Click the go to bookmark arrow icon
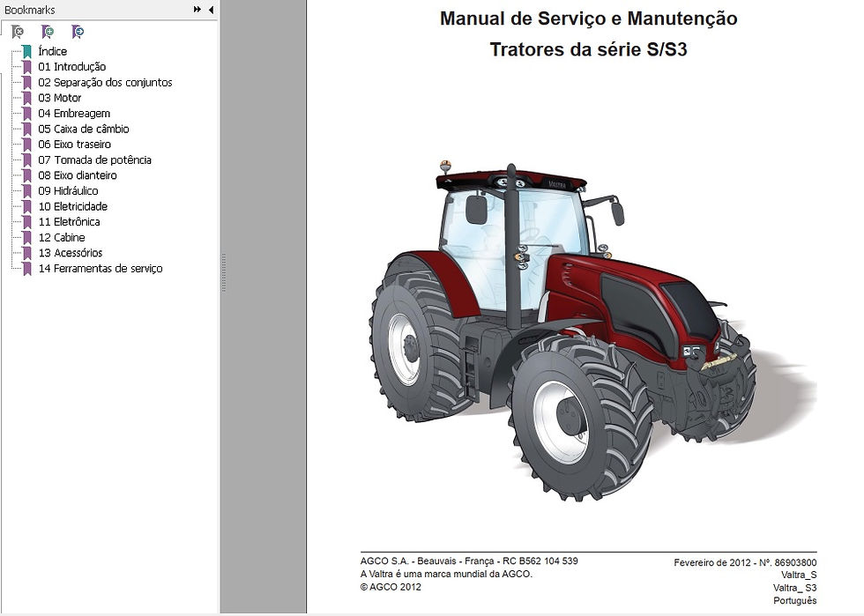Image resolution: width=864 pixels, height=616 pixels. tap(78, 32)
